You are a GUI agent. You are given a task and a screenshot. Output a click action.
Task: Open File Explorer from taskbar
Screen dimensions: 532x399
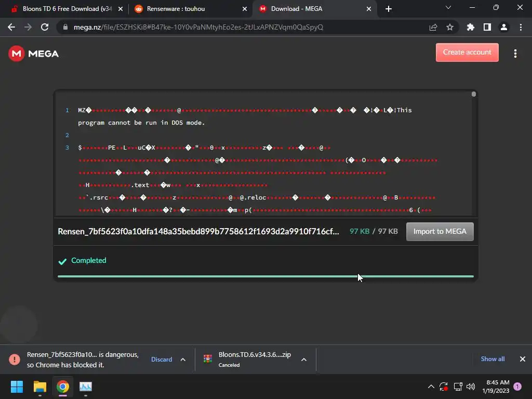39,387
